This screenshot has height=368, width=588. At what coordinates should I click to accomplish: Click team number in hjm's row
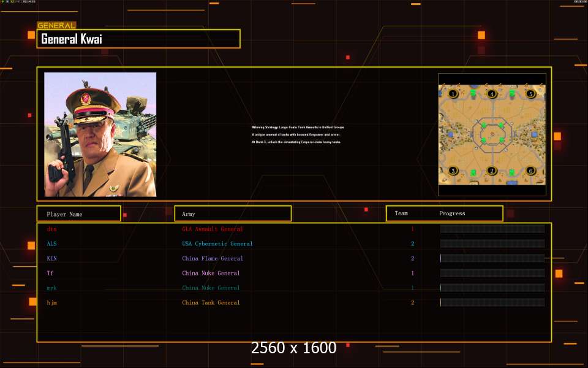coord(412,302)
